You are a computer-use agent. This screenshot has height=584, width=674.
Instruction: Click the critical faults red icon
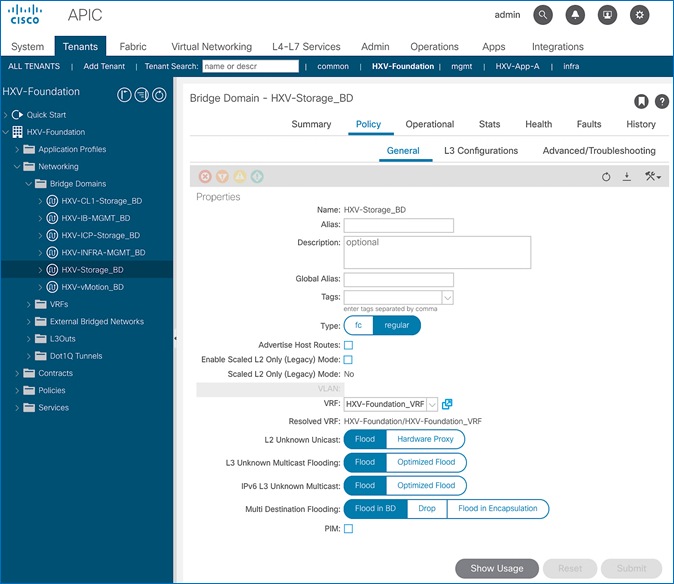point(205,176)
